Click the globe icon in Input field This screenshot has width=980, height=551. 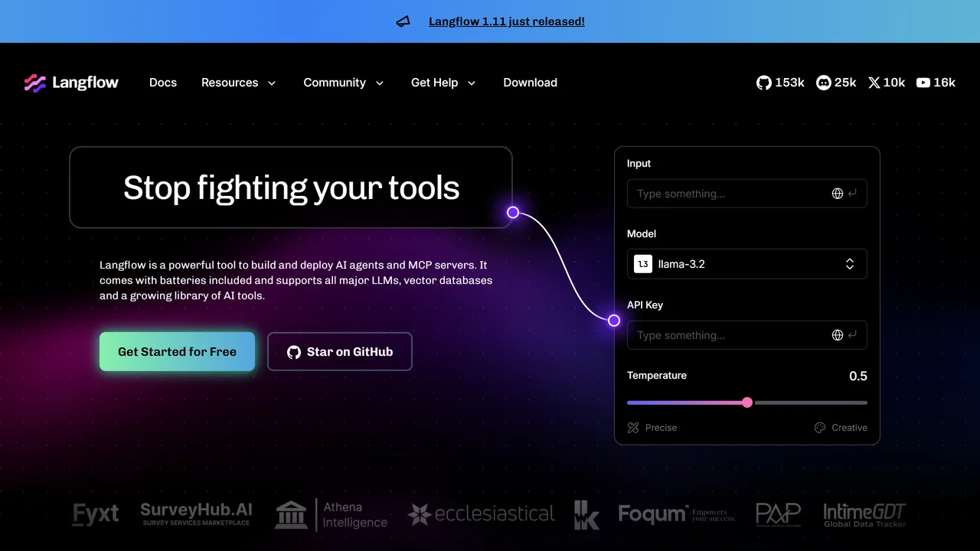pos(838,194)
